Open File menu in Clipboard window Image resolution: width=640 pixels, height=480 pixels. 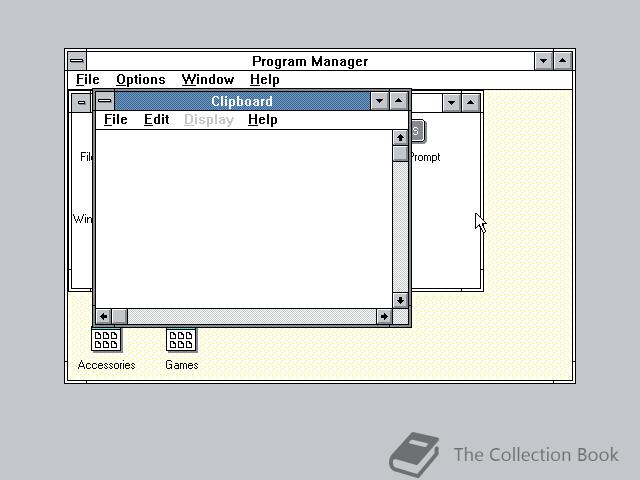116,120
